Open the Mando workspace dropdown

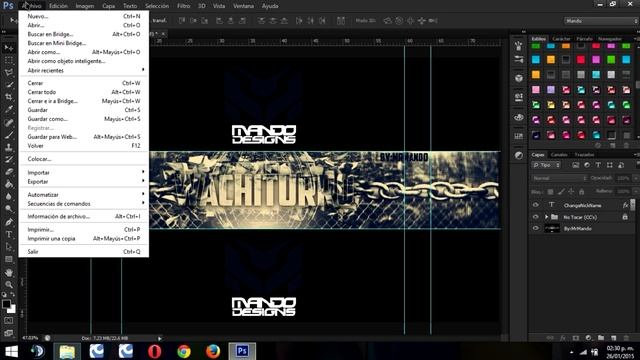601,21
